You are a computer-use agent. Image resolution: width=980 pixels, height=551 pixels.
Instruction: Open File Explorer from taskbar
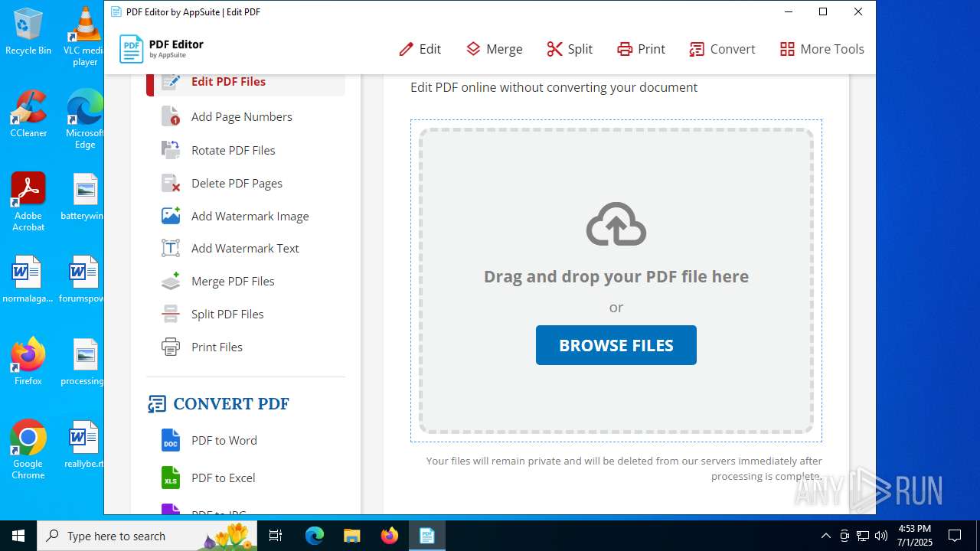coord(352,536)
